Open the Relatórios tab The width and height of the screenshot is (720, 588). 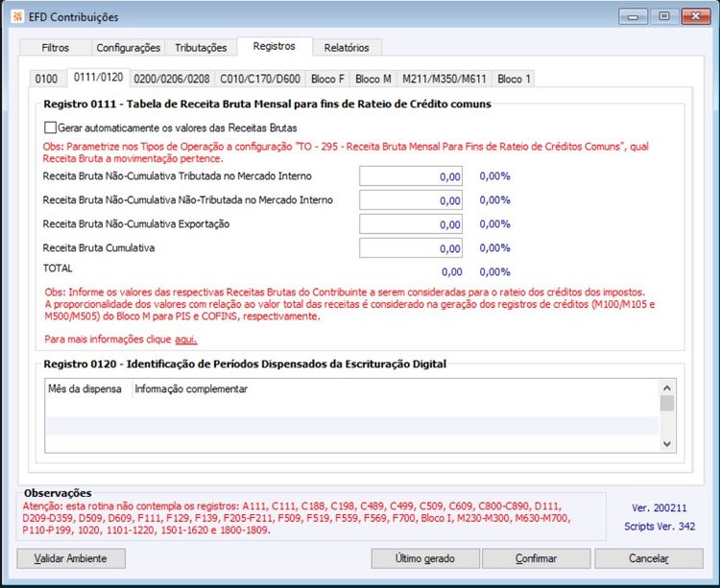tap(347, 48)
